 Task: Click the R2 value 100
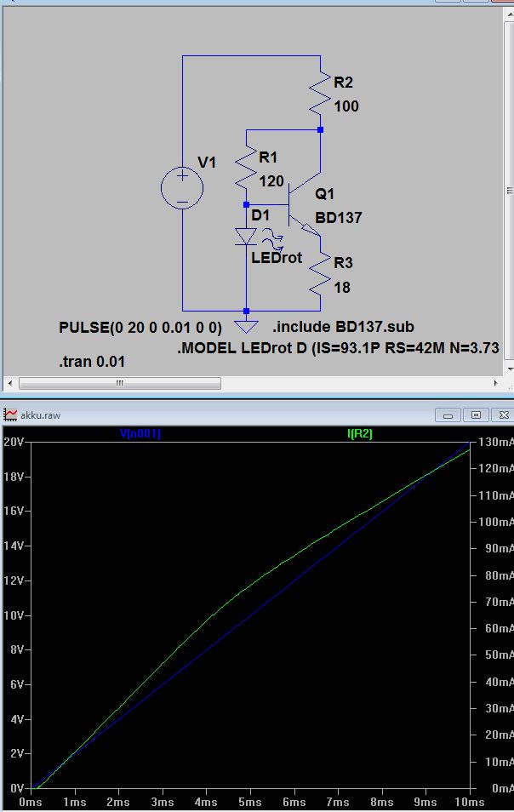tap(346, 106)
